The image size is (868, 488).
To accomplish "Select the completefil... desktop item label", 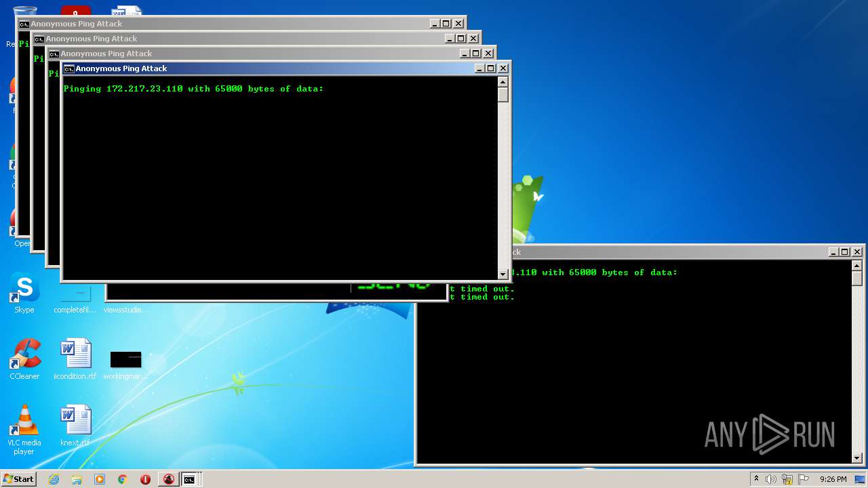I will (x=75, y=310).
